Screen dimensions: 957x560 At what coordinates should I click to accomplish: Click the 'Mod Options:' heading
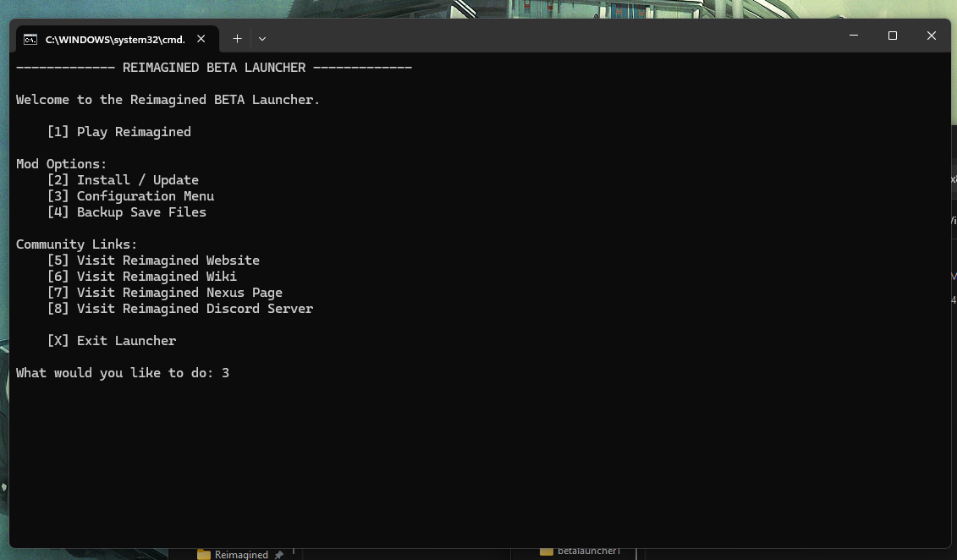pos(61,164)
